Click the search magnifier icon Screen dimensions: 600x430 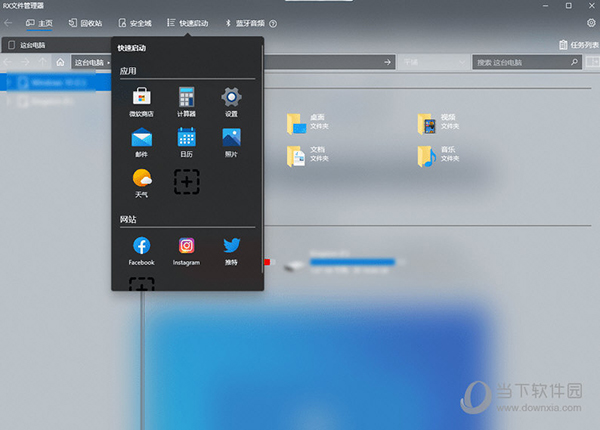pyautogui.click(x=574, y=62)
